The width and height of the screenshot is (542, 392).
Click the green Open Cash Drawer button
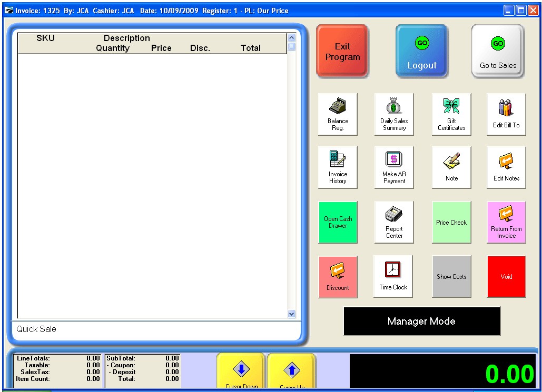pos(338,222)
